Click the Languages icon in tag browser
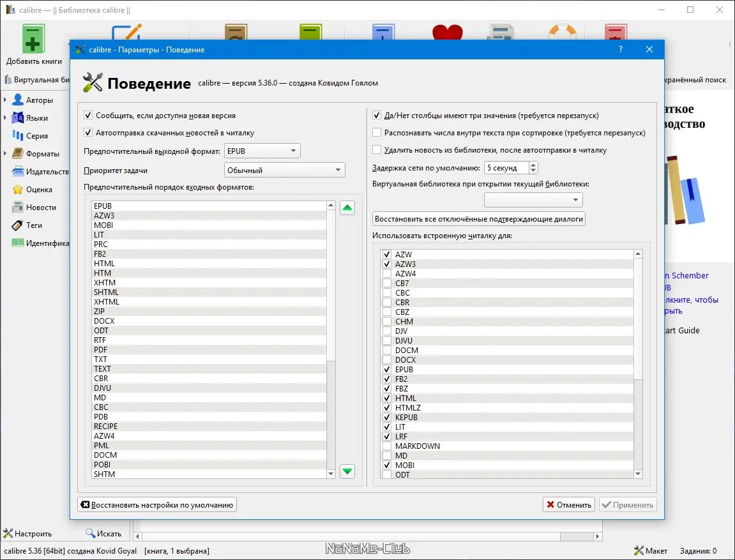 [18, 117]
